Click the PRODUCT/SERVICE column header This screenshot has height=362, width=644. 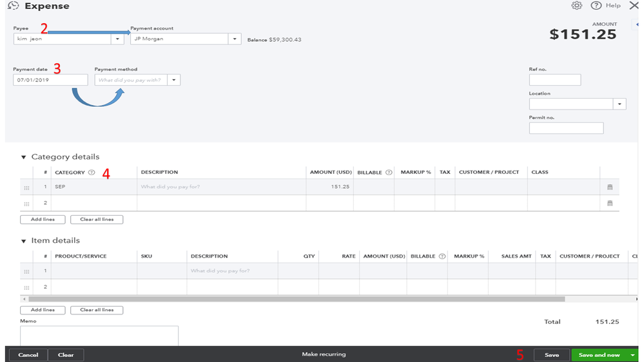pyautogui.click(x=81, y=256)
